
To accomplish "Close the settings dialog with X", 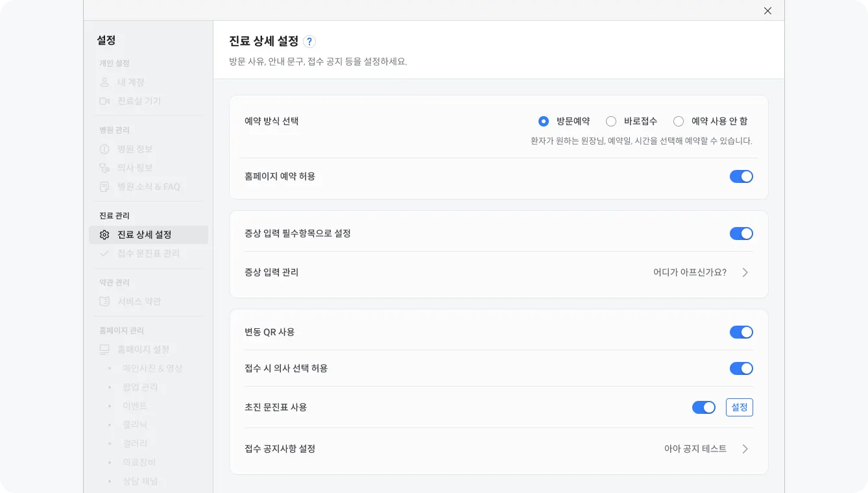I will [x=767, y=11].
